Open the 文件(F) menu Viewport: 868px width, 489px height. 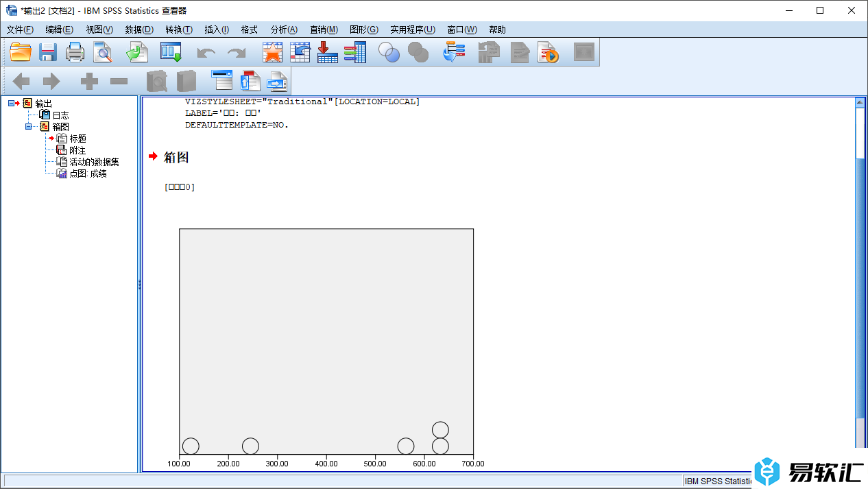point(20,29)
